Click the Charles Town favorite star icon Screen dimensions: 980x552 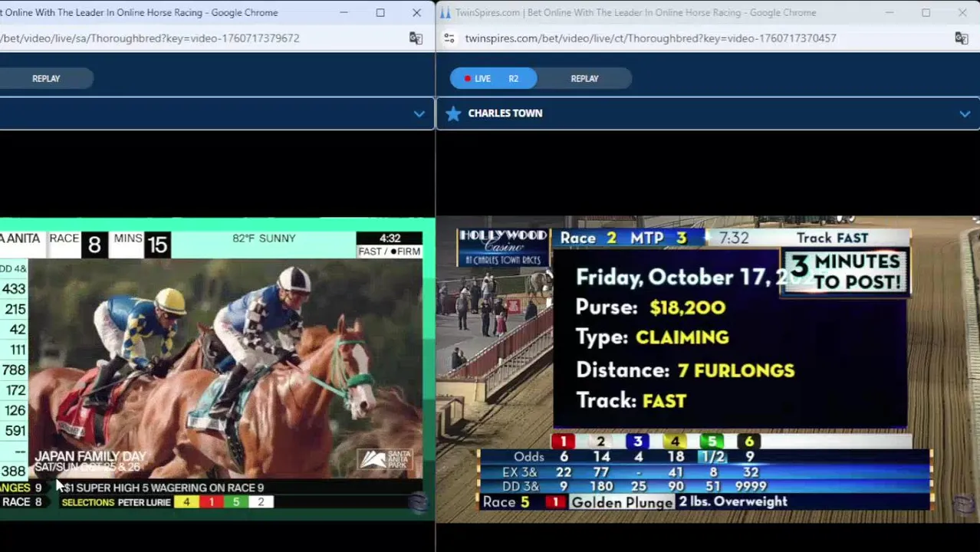coord(453,113)
